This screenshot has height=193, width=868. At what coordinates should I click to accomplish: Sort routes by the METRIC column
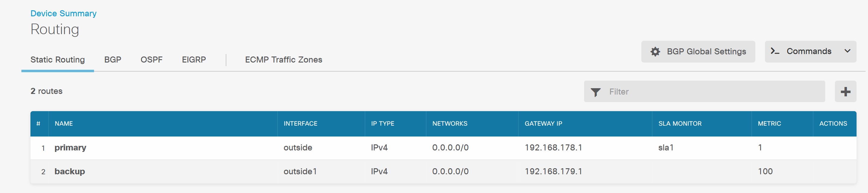[x=769, y=124]
